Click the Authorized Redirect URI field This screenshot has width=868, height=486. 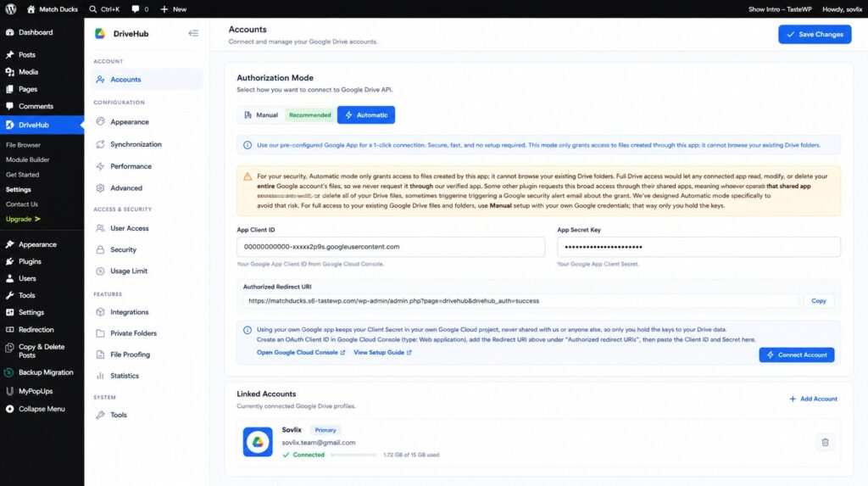tap(521, 301)
